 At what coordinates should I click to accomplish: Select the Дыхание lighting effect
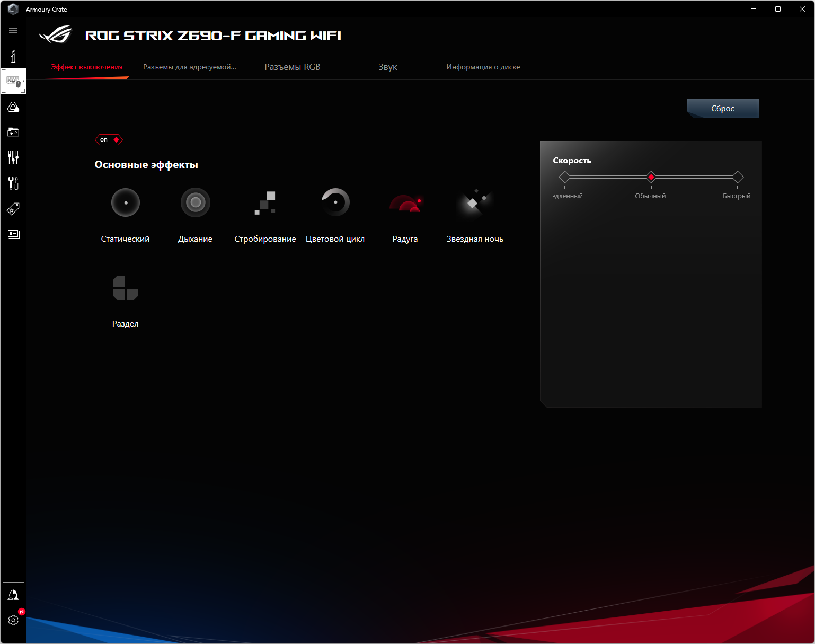pos(196,215)
